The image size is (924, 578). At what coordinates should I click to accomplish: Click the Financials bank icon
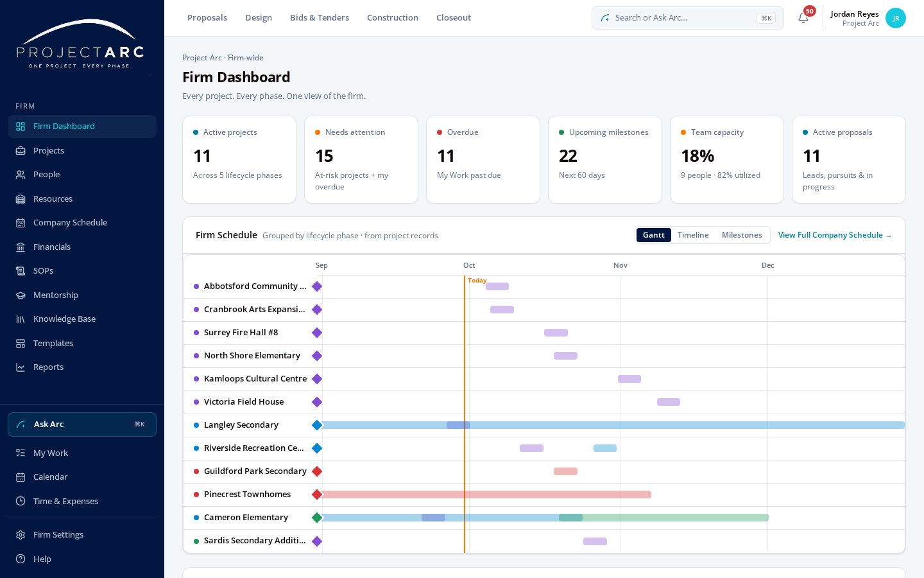[21, 247]
